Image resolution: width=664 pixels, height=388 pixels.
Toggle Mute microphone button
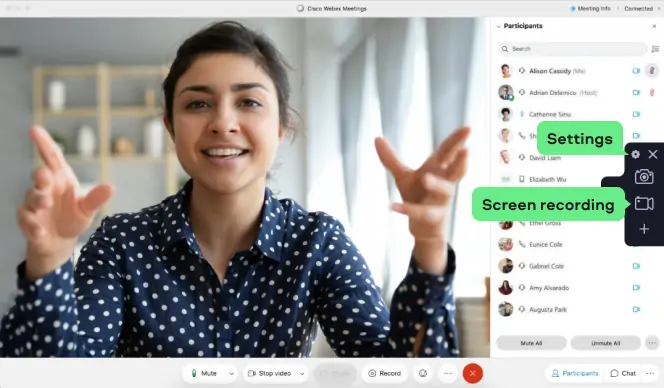pyautogui.click(x=205, y=373)
